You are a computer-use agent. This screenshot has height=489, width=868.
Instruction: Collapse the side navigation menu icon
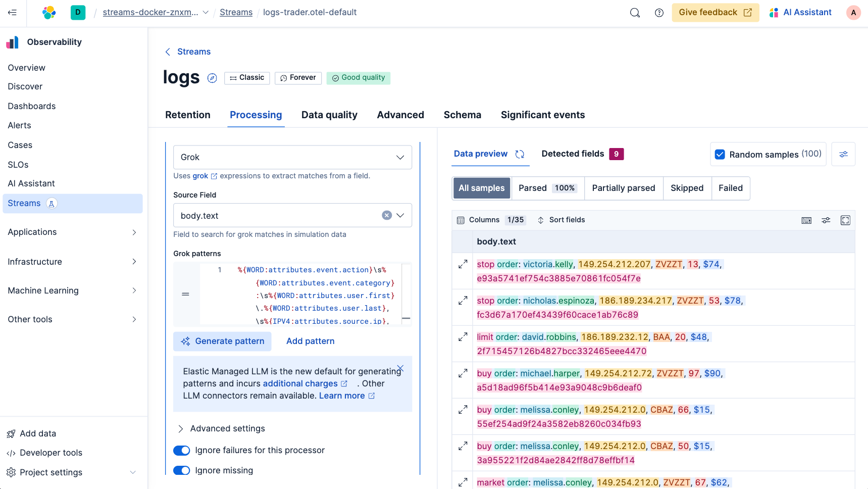pyautogui.click(x=13, y=13)
